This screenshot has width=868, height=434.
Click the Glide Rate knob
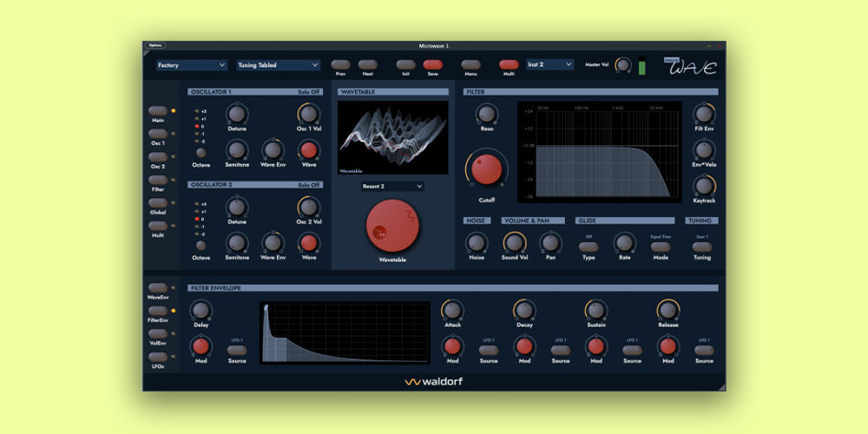pyautogui.click(x=624, y=242)
